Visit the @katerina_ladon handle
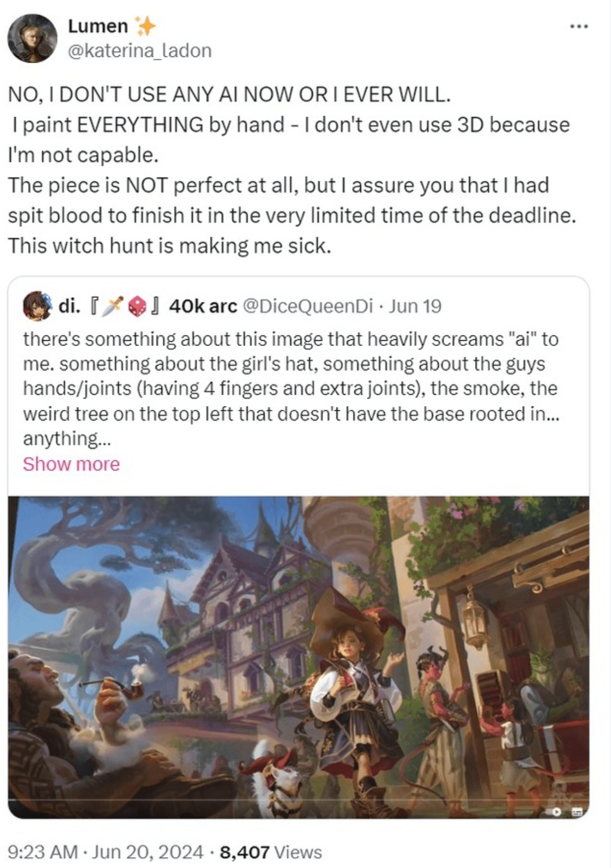Viewport: 611px width, 868px height. [x=139, y=51]
